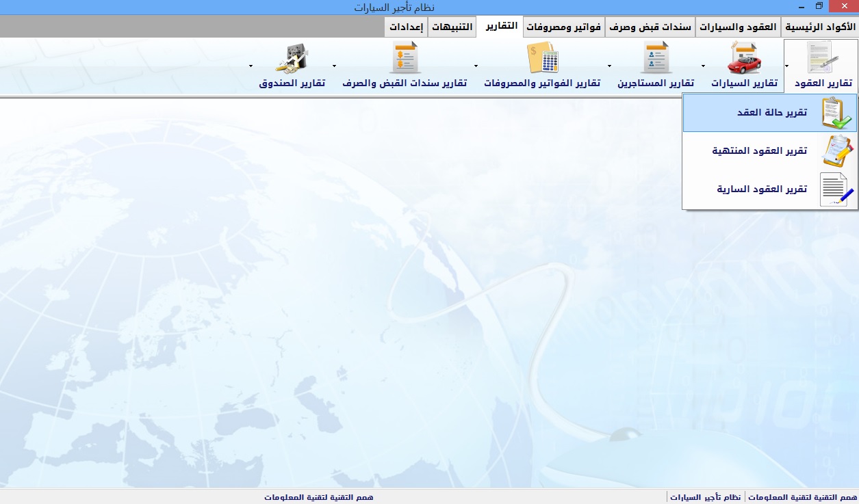Open the تقارير المستاجرين renters icon
The height and width of the screenshot is (504, 859).
[x=656, y=57]
